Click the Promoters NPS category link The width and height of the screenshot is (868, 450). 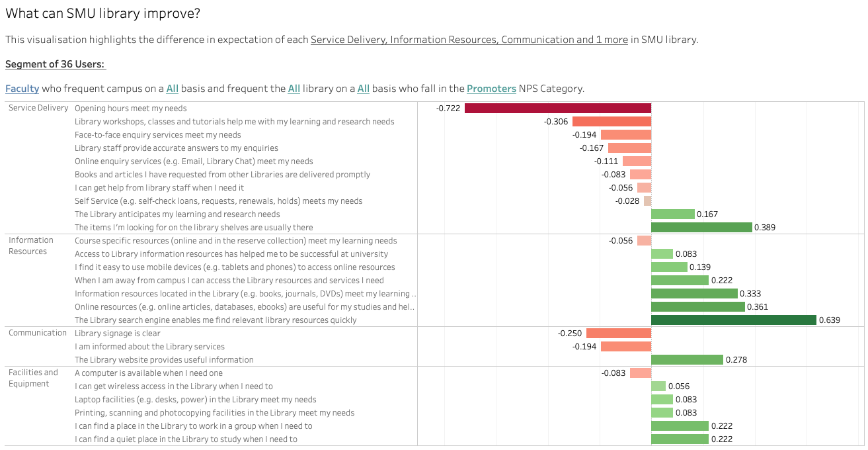tap(491, 89)
